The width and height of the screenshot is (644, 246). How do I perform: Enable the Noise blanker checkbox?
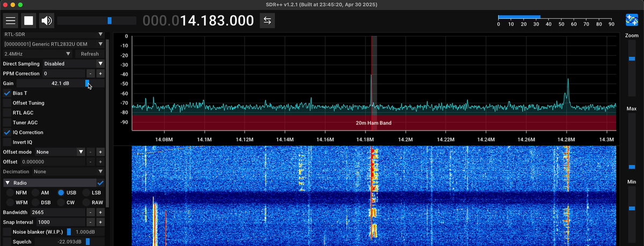7,231
